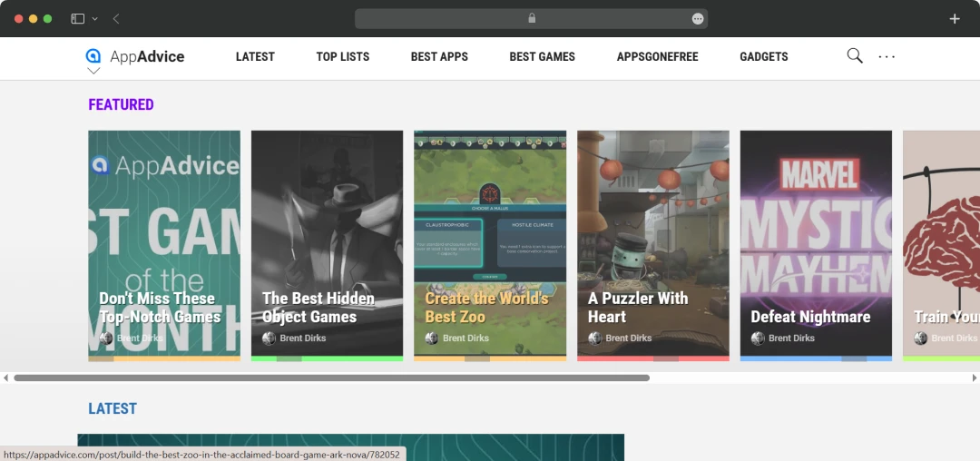The width and height of the screenshot is (980, 461).
Task: Go to BEST APPS section
Action: click(439, 57)
